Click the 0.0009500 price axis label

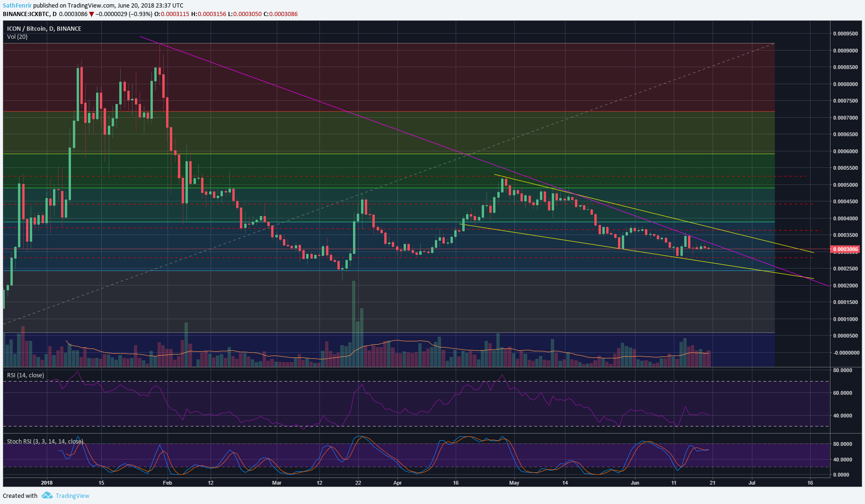[845, 34]
